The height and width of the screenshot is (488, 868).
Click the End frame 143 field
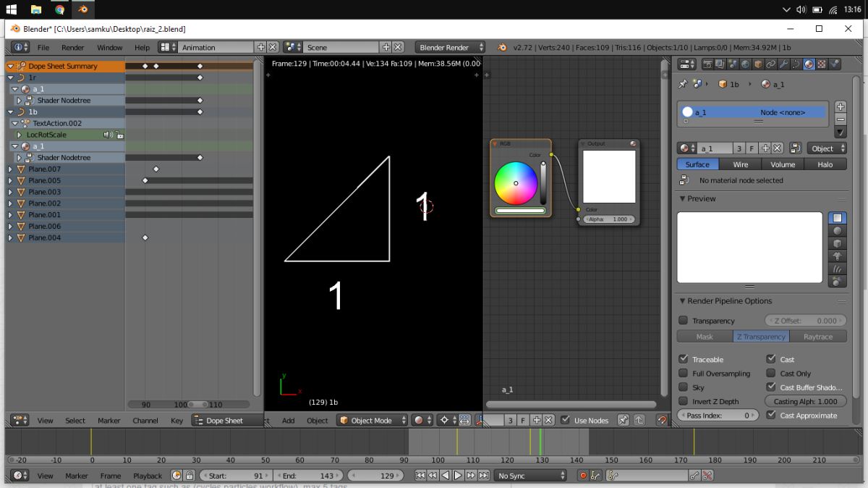tap(308, 476)
